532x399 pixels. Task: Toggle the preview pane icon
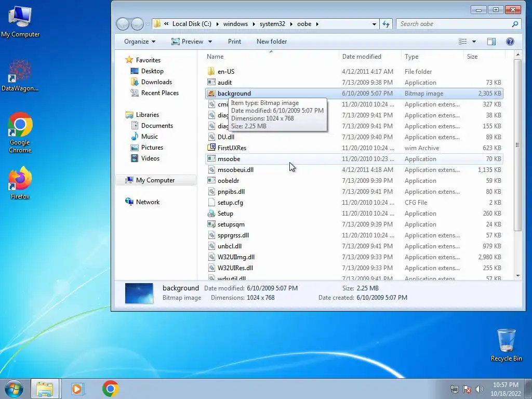pyautogui.click(x=491, y=42)
